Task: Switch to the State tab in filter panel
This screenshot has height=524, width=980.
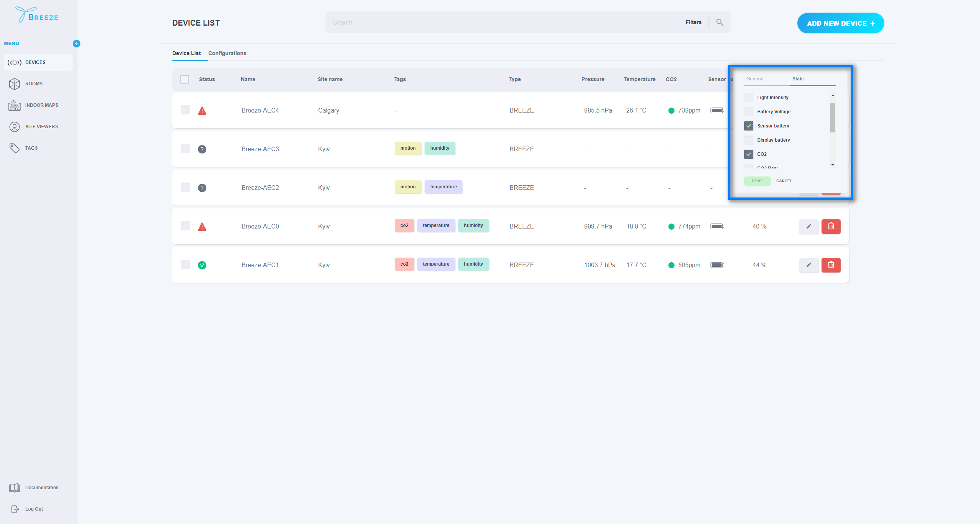Action: coord(798,78)
